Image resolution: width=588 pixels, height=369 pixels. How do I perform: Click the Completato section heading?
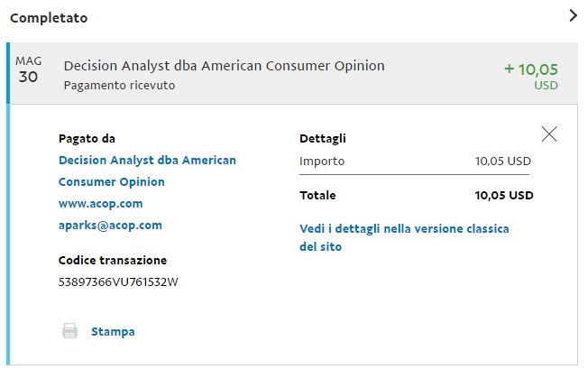pos(49,18)
